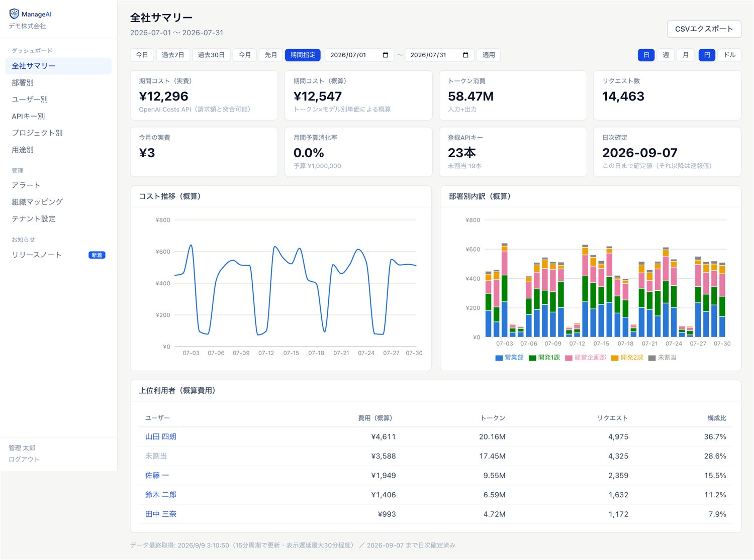
Task: Open APIキー別 dashboard in sidebar
Action: (58, 116)
